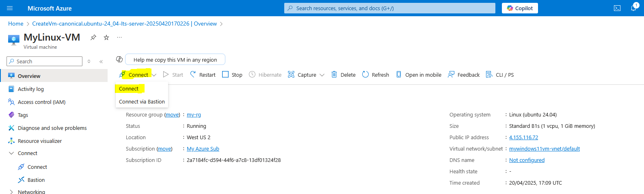The height and width of the screenshot is (194, 644).
Task: Focus the sidebar Search field
Action: pyautogui.click(x=45, y=61)
